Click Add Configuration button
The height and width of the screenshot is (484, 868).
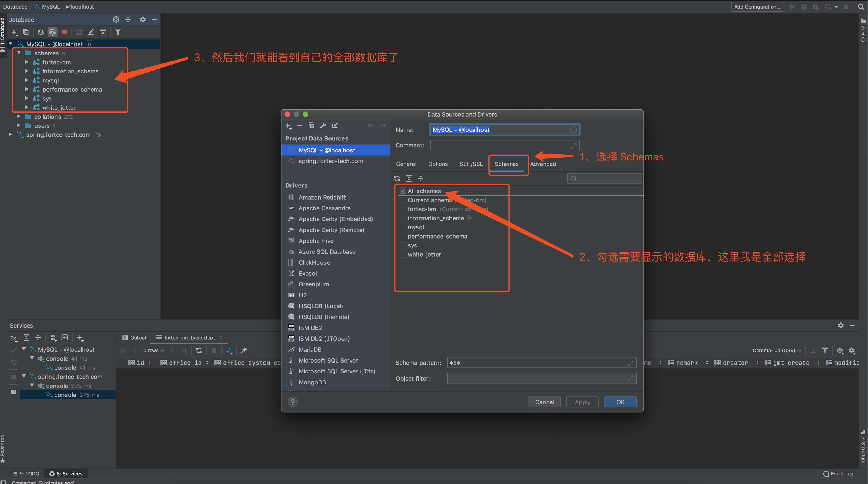pos(757,7)
